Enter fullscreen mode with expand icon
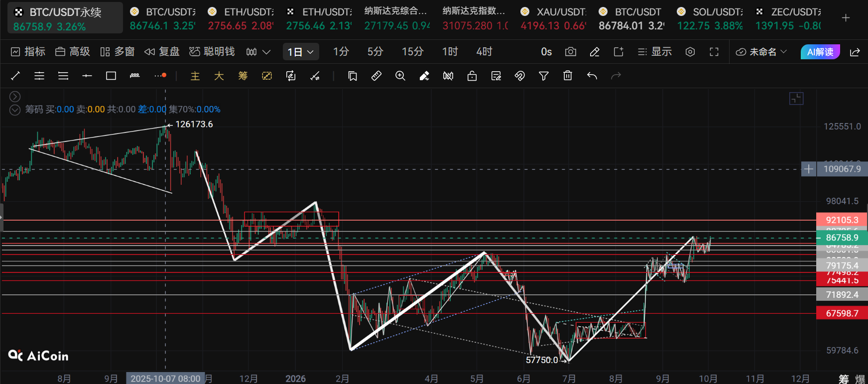This screenshot has height=384, width=868. [x=714, y=52]
